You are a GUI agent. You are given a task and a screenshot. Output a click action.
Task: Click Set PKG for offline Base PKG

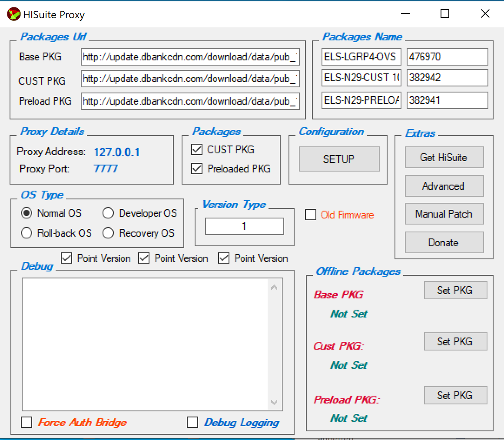(455, 290)
